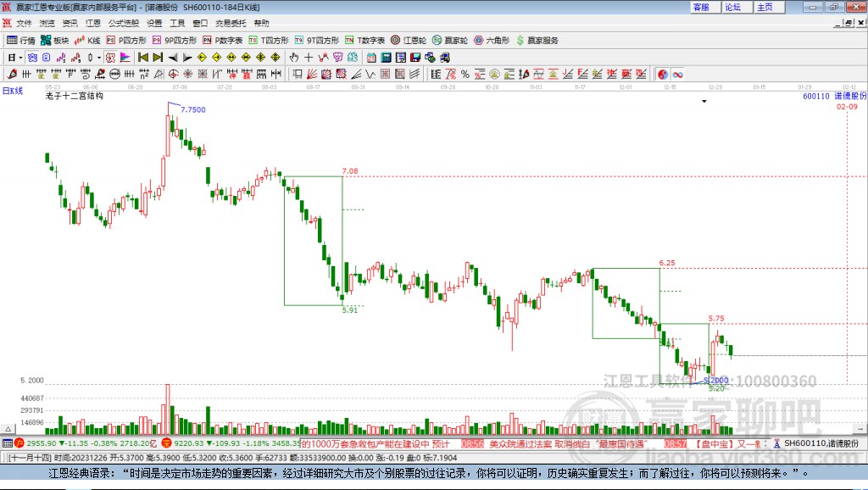This screenshot has height=490, width=868.
Task: Expand the candlestick style dropdown arrow
Action: pyautogui.click(x=99, y=58)
